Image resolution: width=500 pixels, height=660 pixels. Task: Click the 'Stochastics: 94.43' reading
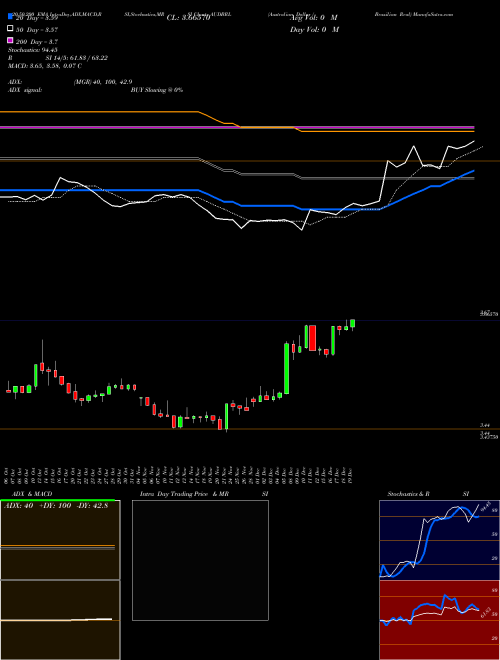click(x=32, y=50)
